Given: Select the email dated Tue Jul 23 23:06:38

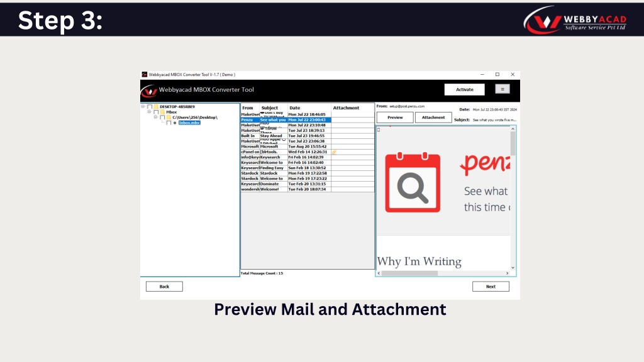Looking at the screenshot, I should 307,141.
